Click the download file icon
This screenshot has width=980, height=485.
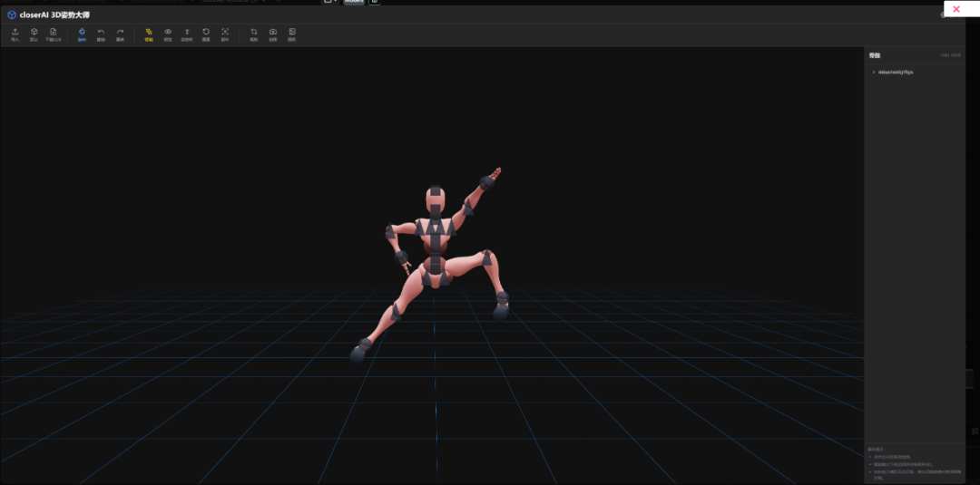54,32
